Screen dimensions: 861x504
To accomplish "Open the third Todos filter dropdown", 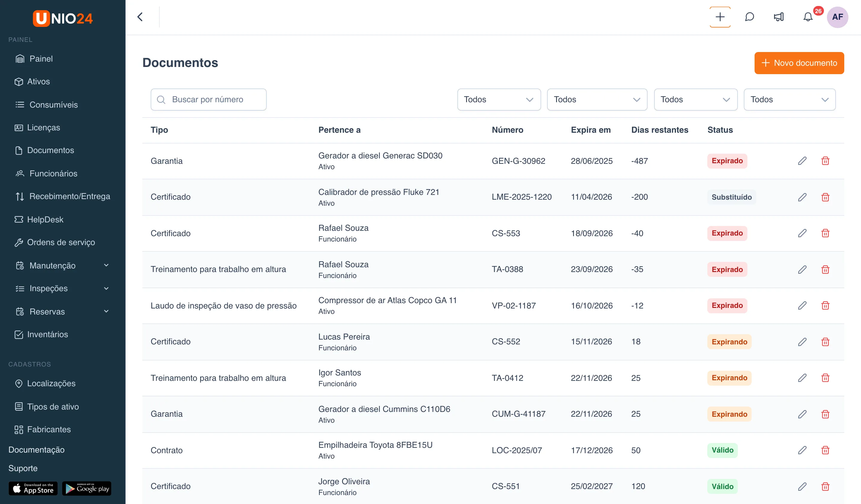I will click(696, 100).
